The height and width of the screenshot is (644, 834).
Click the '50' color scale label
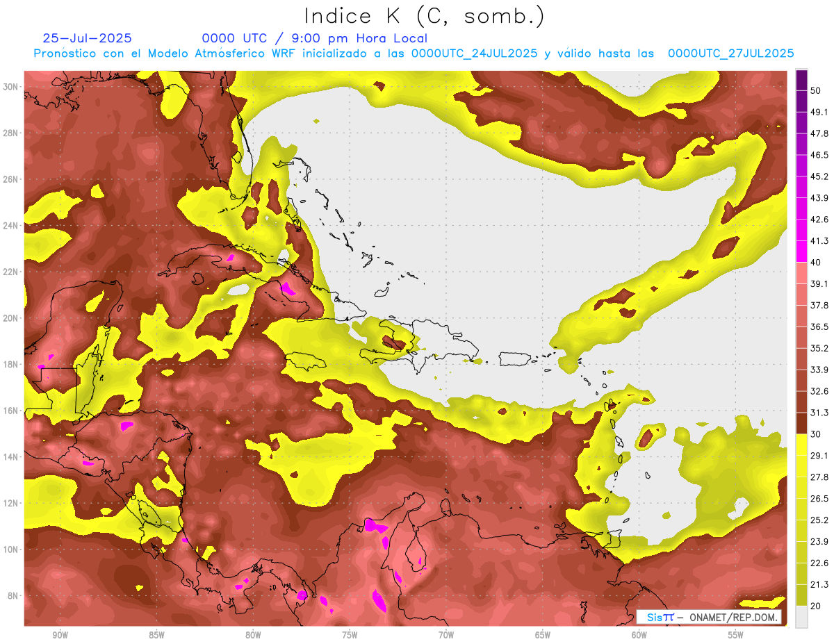tap(815, 90)
